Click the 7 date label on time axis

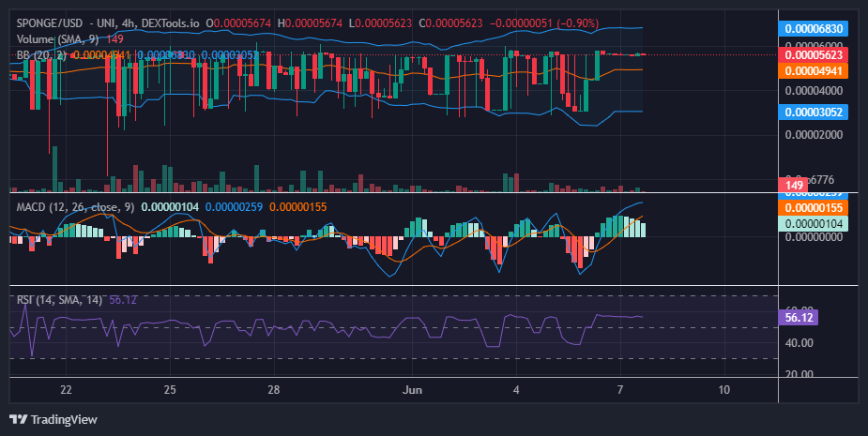620,390
